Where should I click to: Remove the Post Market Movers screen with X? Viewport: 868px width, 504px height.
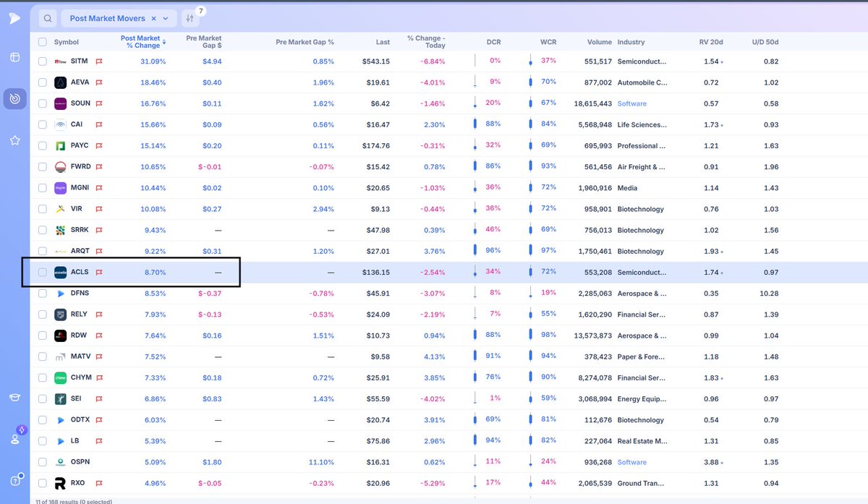[153, 18]
